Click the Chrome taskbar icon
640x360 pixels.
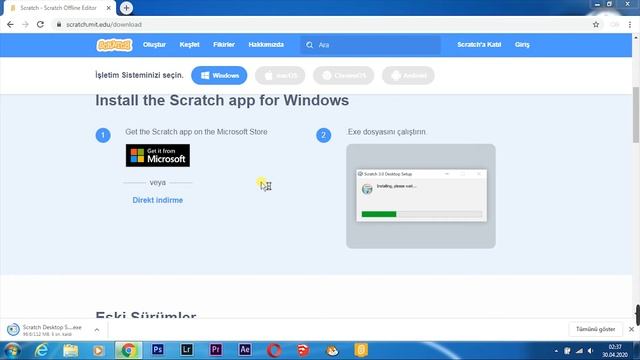click(128, 350)
